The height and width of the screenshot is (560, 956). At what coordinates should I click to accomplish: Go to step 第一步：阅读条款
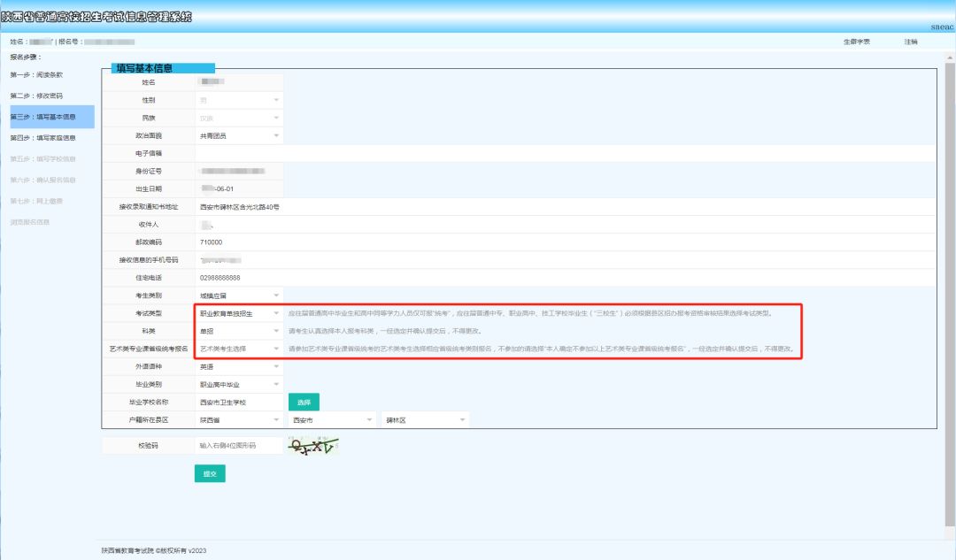36,75
